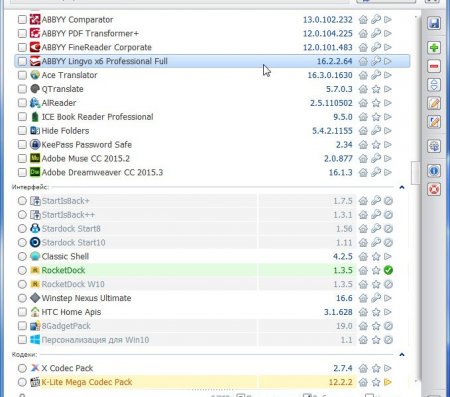The image size is (450, 397).
Task: Select X Codec Pack radio button
Action: pyautogui.click(x=22, y=368)
